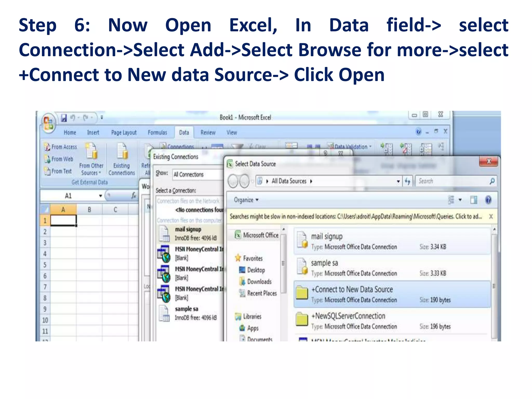Click the Save icon in quick access toolbar
This screenshot has height=399, width=532.
coord(64,118)
